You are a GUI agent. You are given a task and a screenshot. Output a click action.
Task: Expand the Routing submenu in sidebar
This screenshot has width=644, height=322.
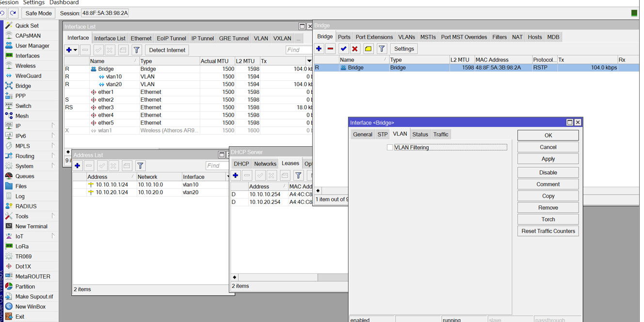(x=53, y=156)
